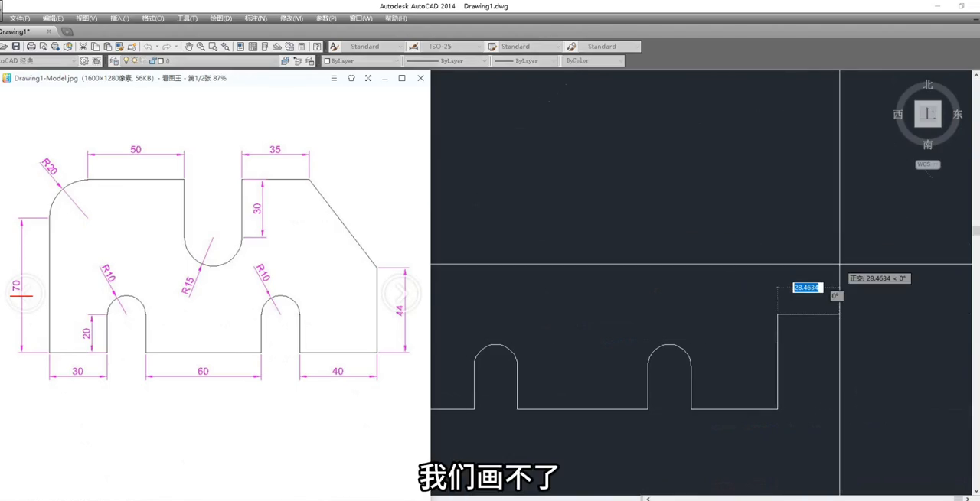
Task: Click the Zoom Previous icon
Action: 225,47
